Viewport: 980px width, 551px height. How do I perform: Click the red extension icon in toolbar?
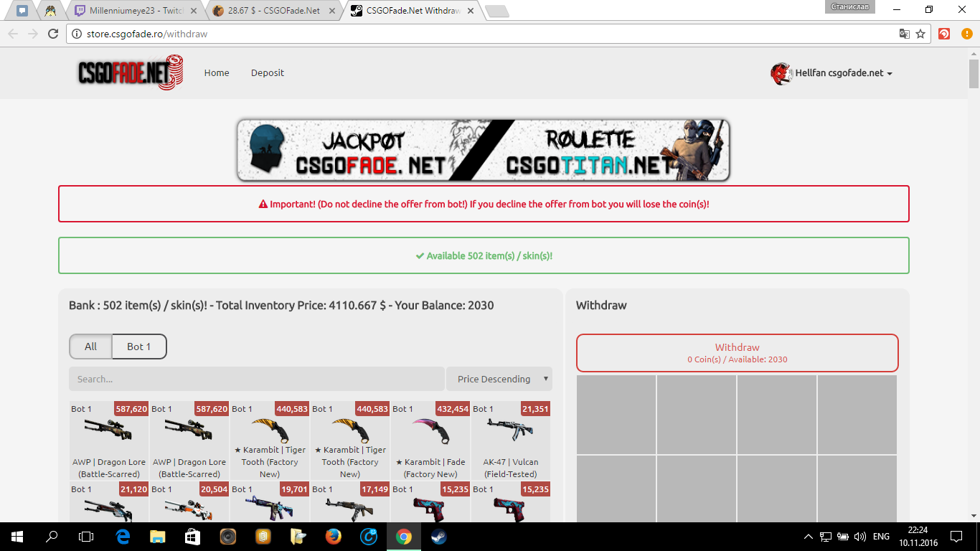pyautogui.click(x=944, y=34)
